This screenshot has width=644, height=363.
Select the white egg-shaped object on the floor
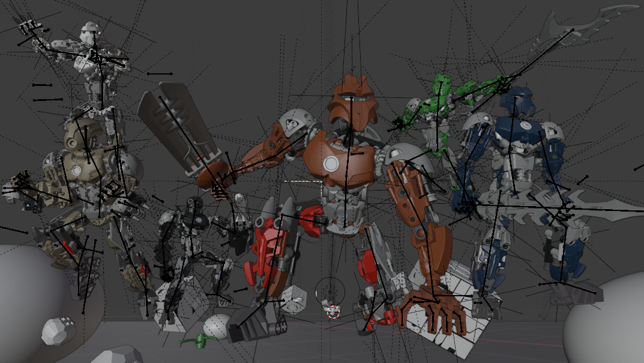217,326
